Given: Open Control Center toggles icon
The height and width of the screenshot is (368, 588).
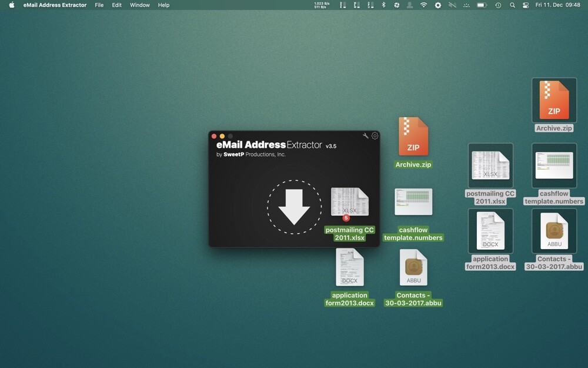Looking at the screenshot, I should pos(526,5).
